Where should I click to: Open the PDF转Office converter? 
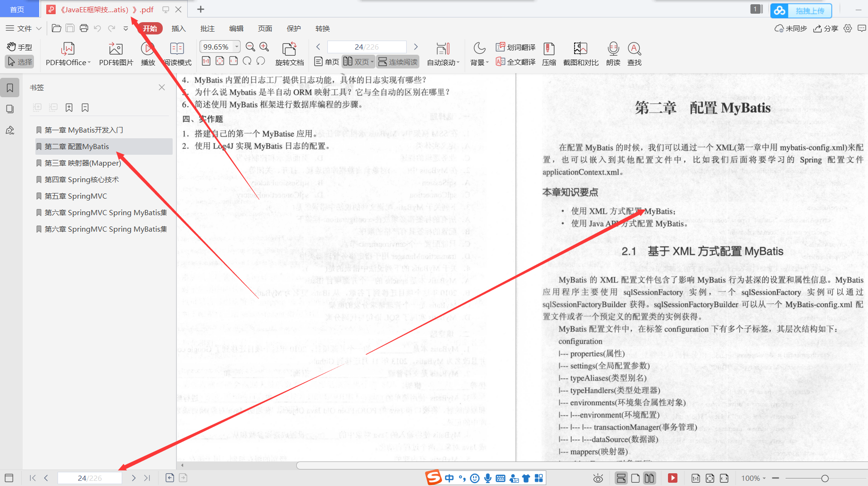click(68, 54)
